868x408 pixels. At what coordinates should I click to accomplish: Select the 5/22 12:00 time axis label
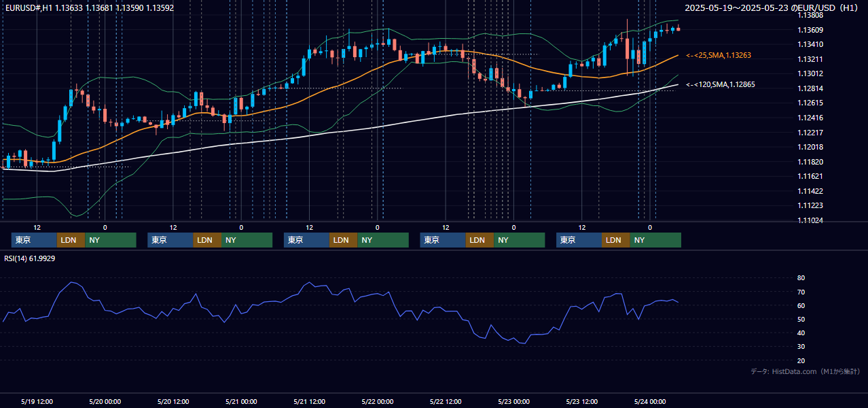pyautogui.click(x=446, y=401)
